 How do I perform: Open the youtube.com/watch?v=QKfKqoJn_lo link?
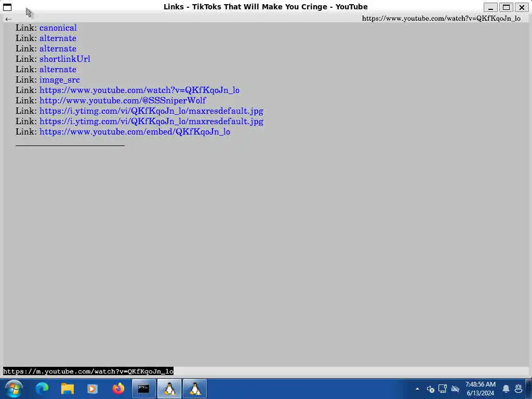point(139,90)
